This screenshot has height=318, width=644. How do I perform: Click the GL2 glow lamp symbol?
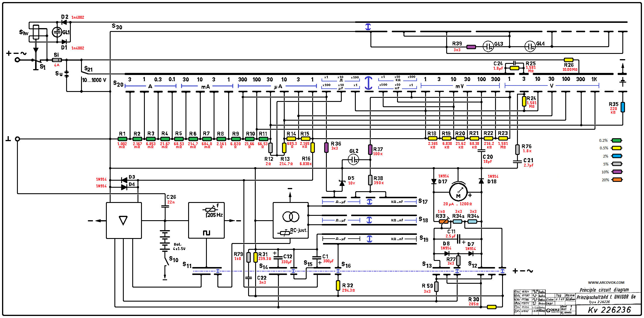click(x=353, y=160)
